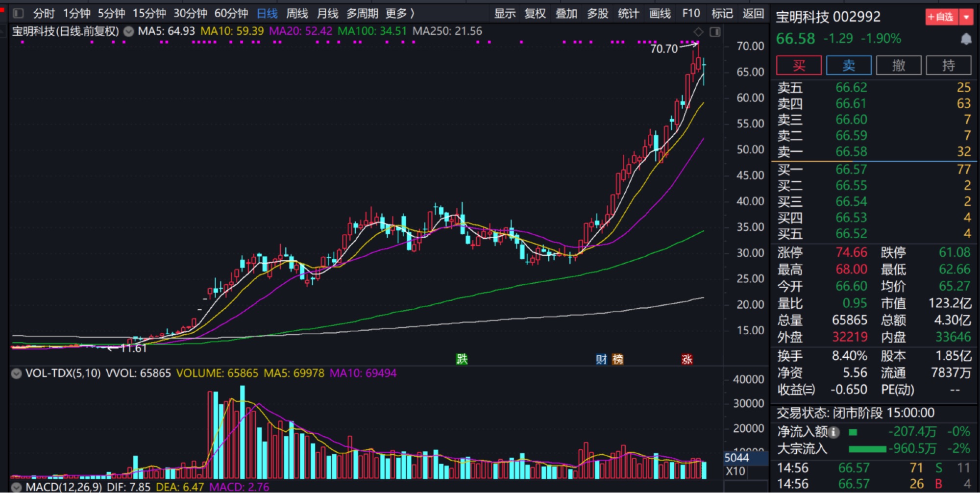Click the 11.61 low price annotation
This screenshot has width=980, height=493.
133,348
